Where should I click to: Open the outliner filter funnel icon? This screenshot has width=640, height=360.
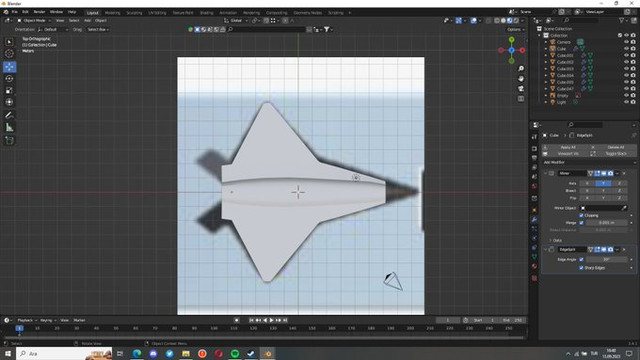point(621,20)
